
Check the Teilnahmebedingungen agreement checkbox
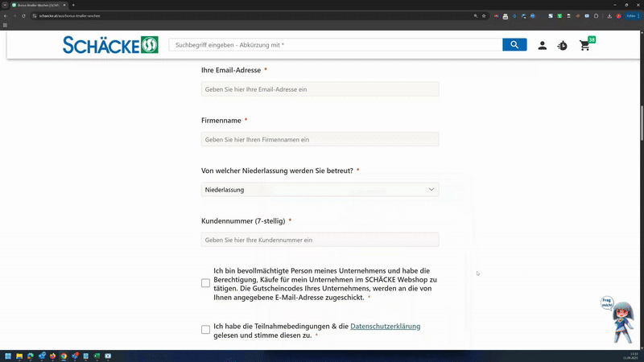coord(205,330)
